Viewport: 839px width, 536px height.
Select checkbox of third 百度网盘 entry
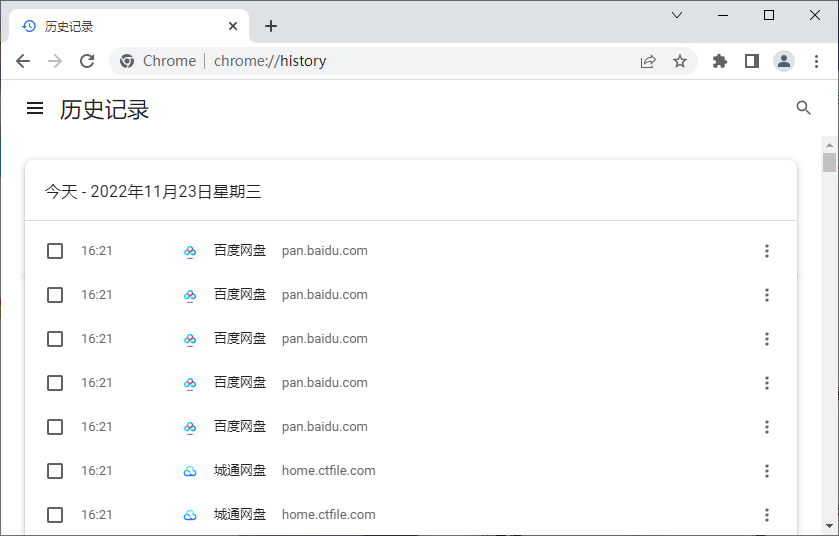[x=55, y=339]
